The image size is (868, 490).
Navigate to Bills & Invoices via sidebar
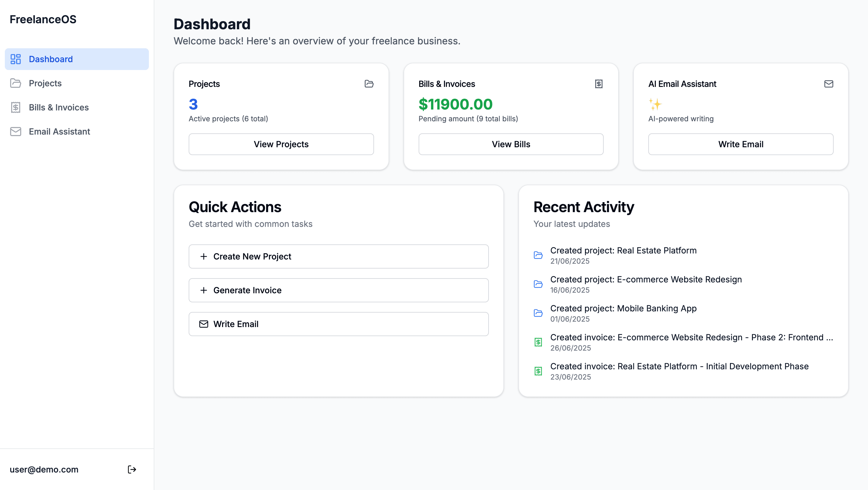(x=59, y=107)
